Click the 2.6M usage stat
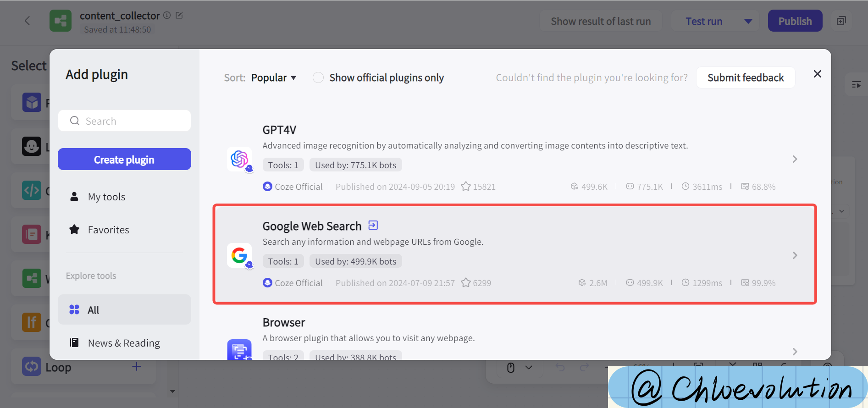 pyautogui.click(x=592, y=283)
